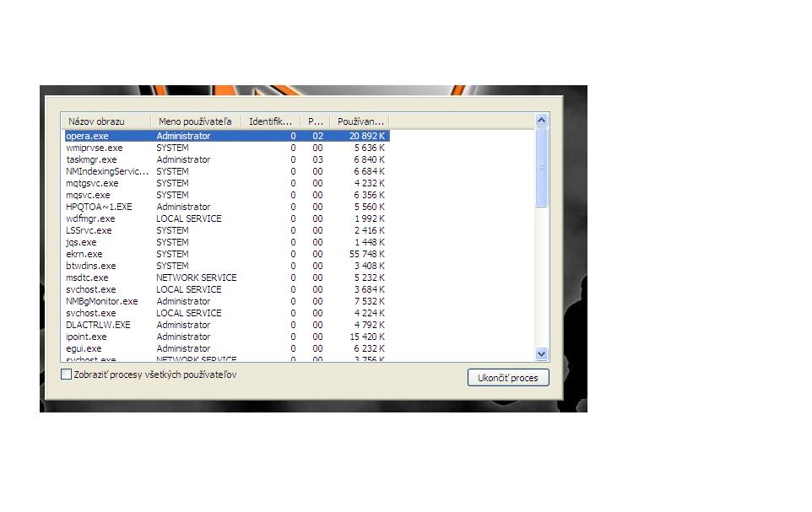This screenshot has height=512, width=812.
Task: Select the jqs.exe process row
Action: click(81, 242)
